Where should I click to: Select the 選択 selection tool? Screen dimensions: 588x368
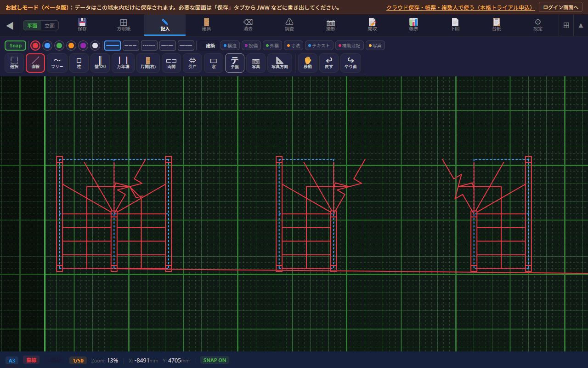pyautogui.click(x=14, y=63)
